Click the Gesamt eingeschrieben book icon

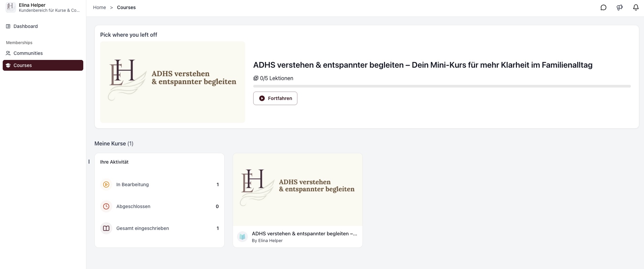coord(106,228)
